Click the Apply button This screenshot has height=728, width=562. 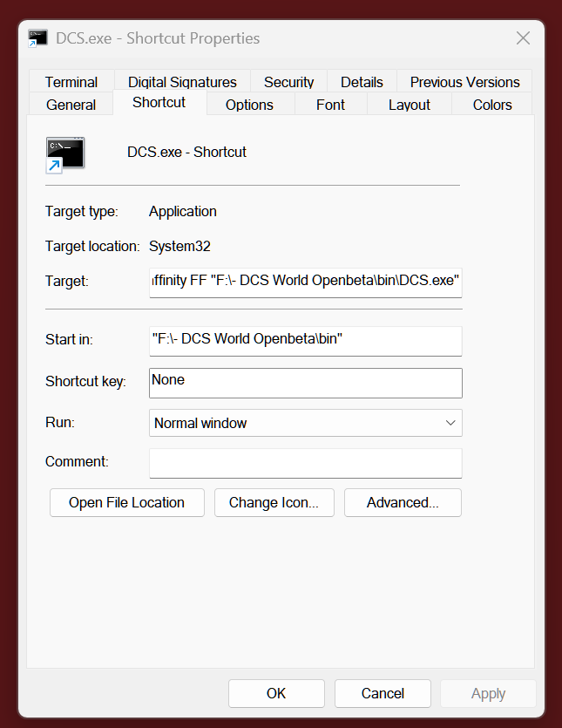click(488, 693)
